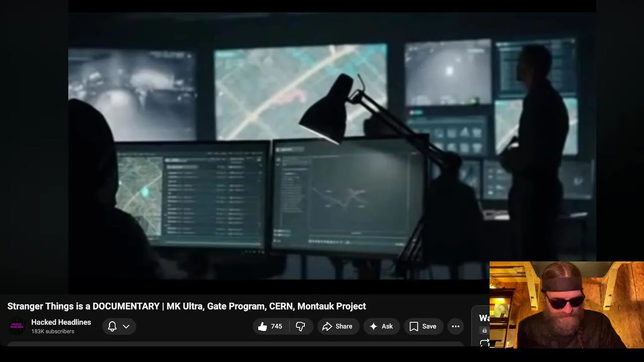Image resolution: width=644 pixels, height=362 pixels.
Task: Click the notification bell icon
Action: [x=112, y=326]
